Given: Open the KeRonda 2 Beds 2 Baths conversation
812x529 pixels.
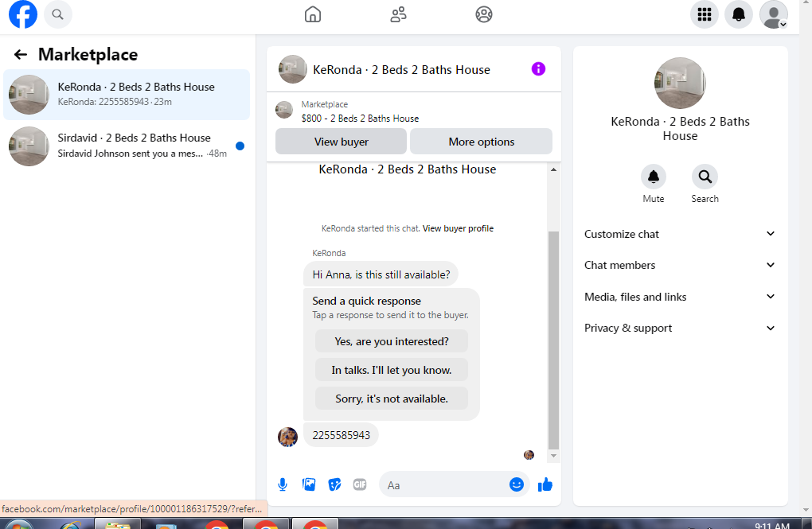Looking at the screenshot, I should tap(127, 95).
